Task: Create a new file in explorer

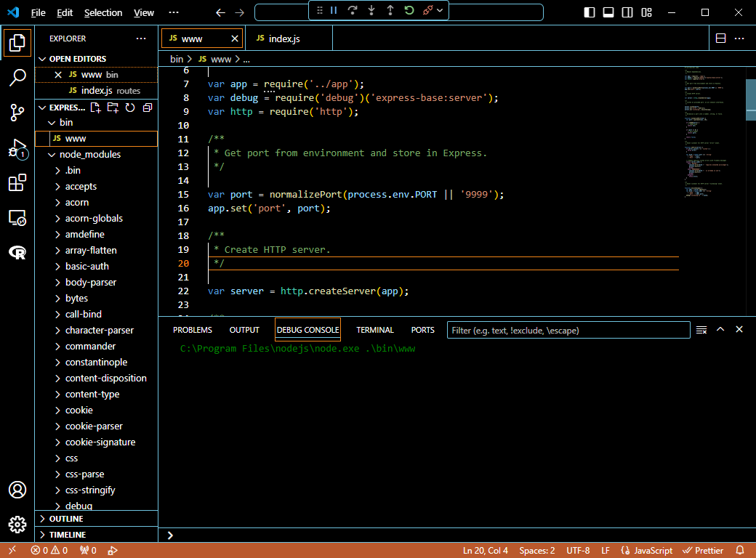Action: 95,108
